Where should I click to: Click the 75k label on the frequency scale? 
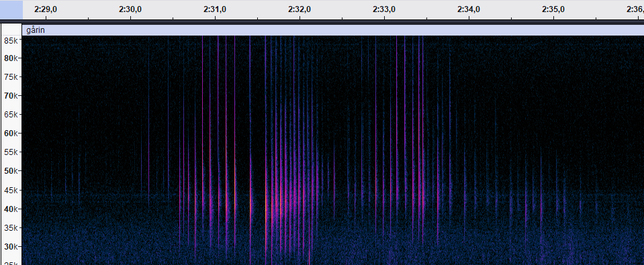pos(11,77)
